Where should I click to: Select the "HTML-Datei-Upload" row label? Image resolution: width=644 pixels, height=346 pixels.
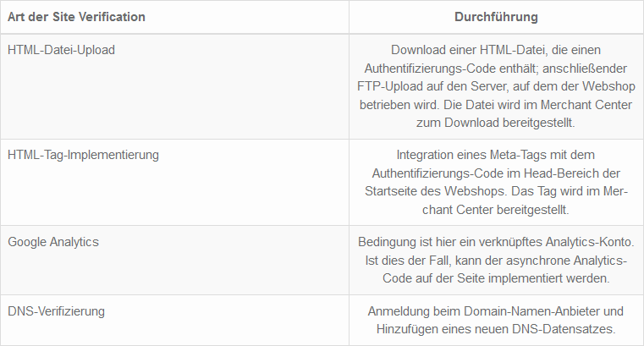tap(61, 50)
